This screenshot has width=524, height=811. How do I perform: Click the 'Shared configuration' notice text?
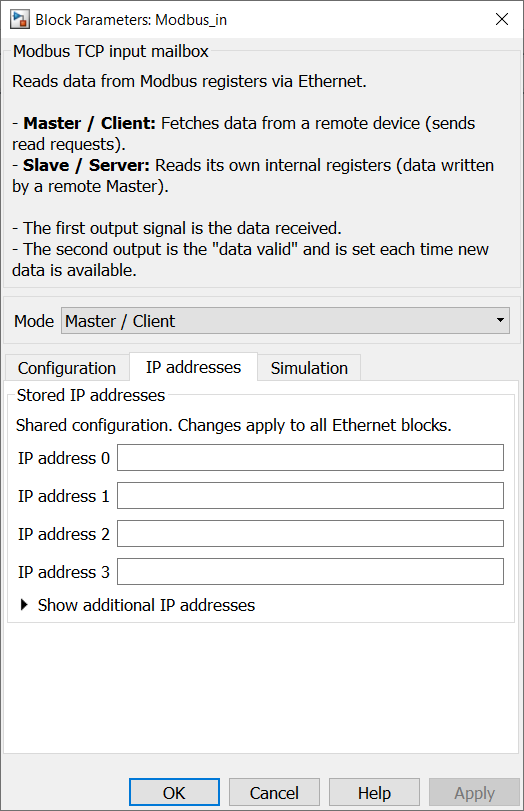[233, 425]
